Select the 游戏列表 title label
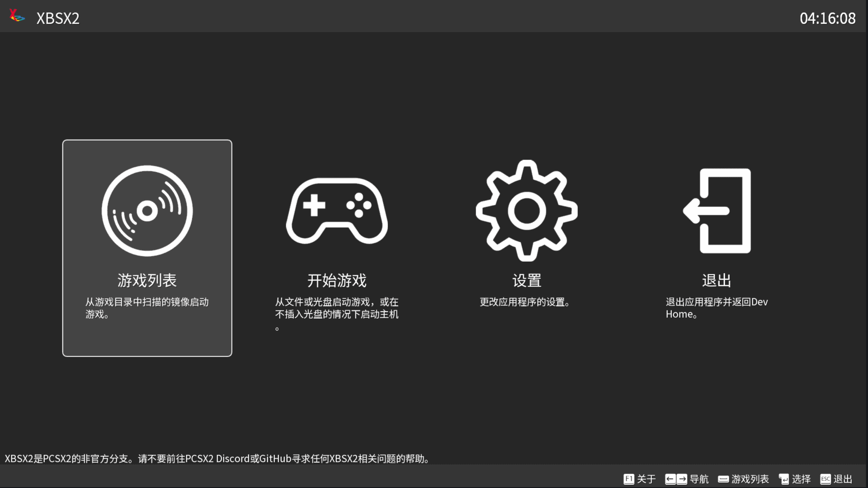Viewport: 868px width, 488px height. click(147, 281)
